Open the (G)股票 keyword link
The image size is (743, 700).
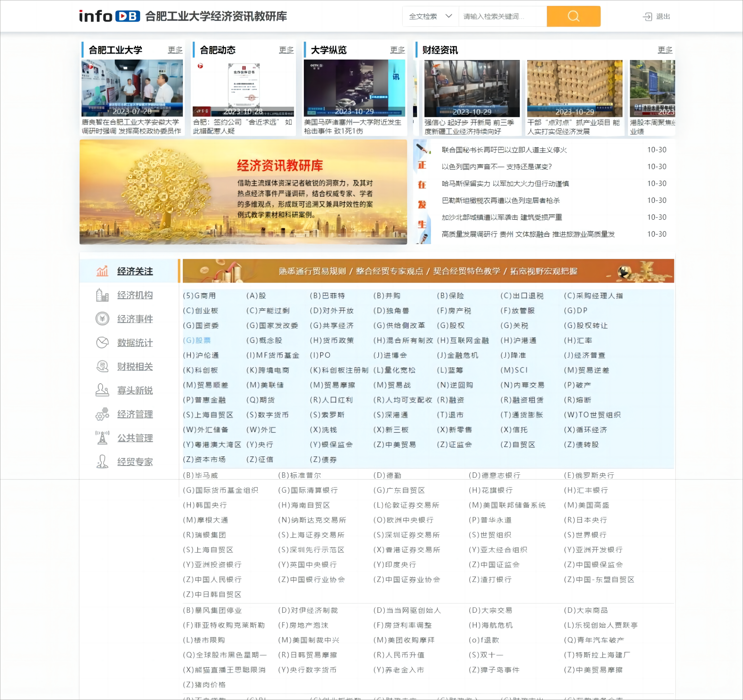[197, 340]
